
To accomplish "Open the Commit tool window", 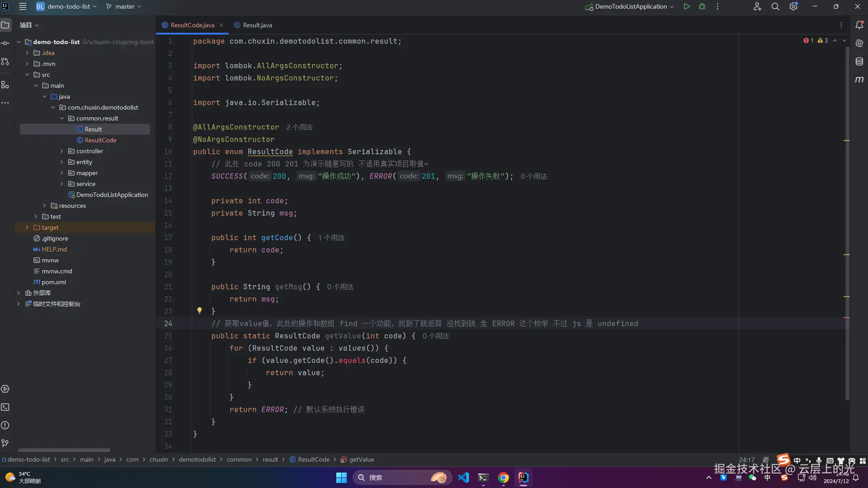I will tap(5, 43).
